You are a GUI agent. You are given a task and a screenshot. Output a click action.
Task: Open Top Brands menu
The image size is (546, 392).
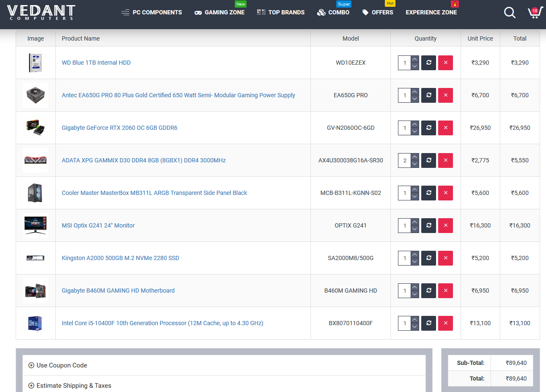point(281,12)
